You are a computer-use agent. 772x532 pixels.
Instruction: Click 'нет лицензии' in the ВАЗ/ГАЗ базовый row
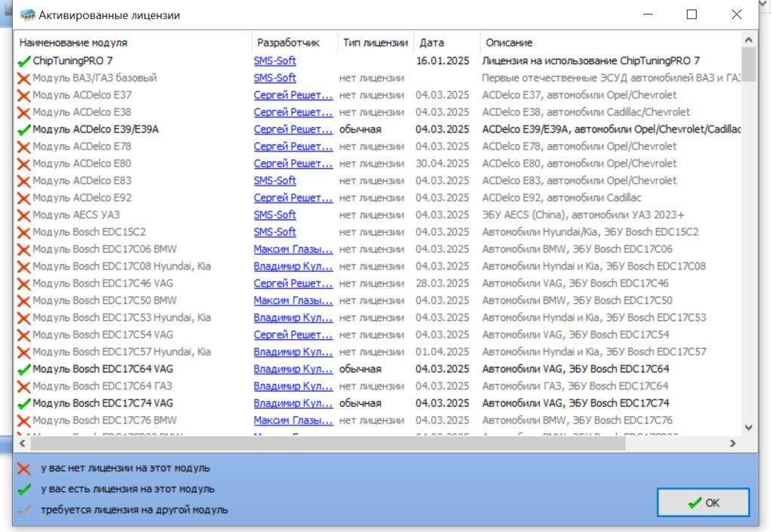pos(371,78)
